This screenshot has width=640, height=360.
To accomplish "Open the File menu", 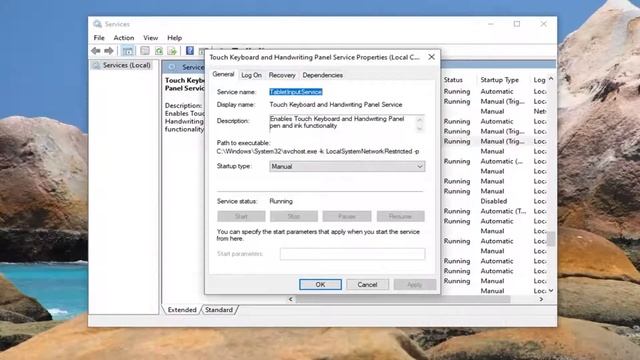I will click(x=99, y=38).
